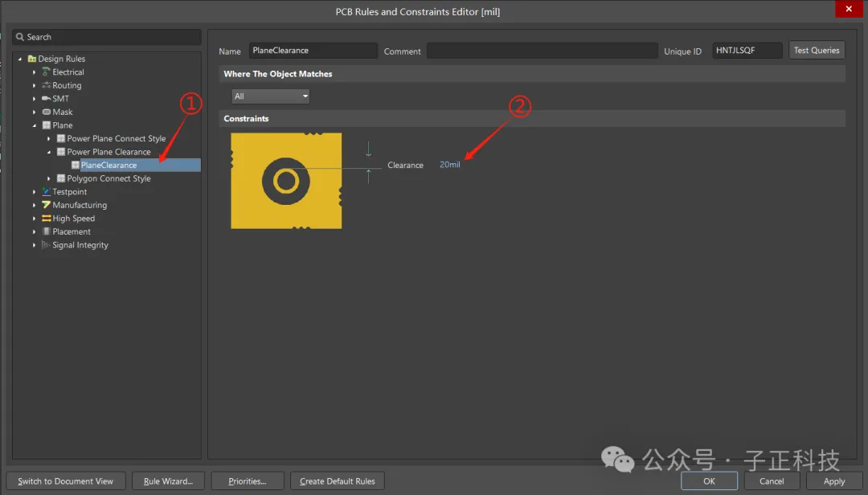Expand the SMT rules node
The image size is (868, 495).
coord(35,99)
